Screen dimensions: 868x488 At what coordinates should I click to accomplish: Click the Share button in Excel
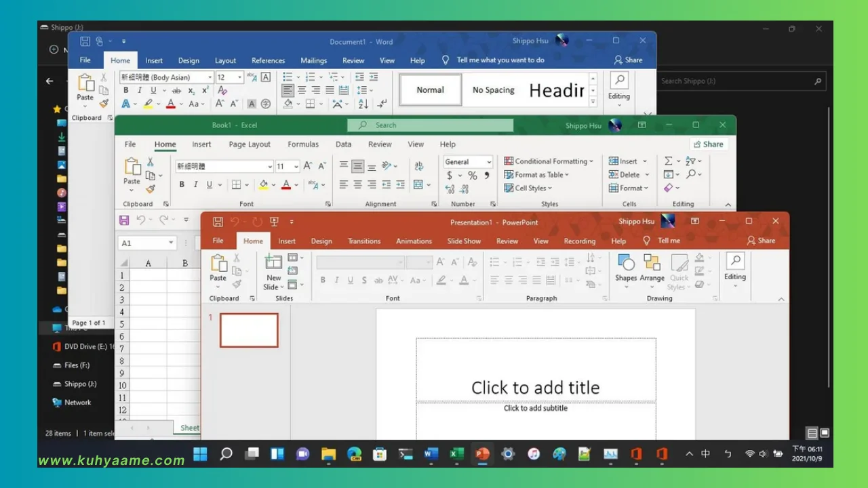click(708, 144)
